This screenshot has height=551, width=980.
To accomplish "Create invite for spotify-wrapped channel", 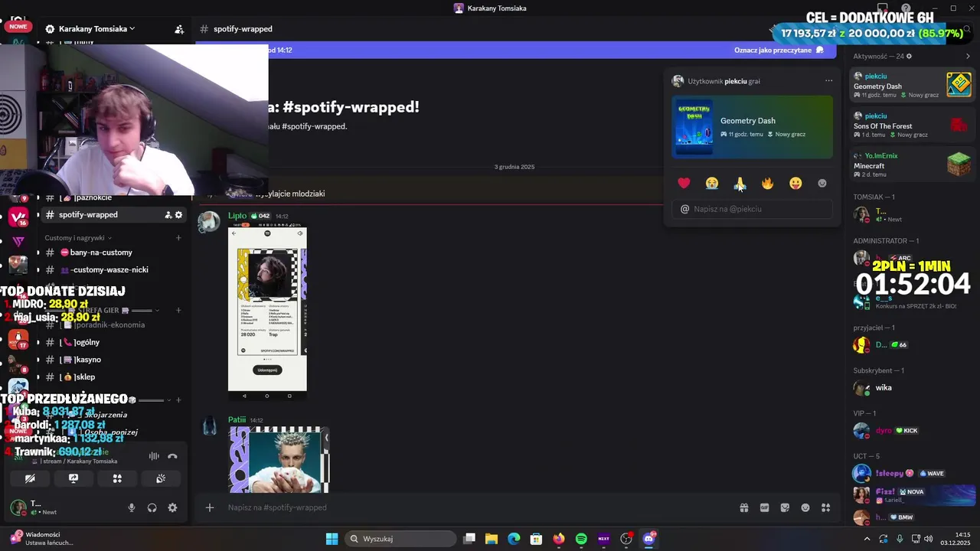I will coord(168,215).
